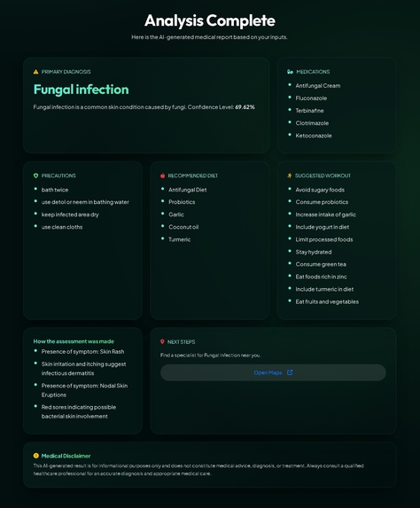Click 'Avoid sugary foods' item
420x508 pixels.
point(320,190)
